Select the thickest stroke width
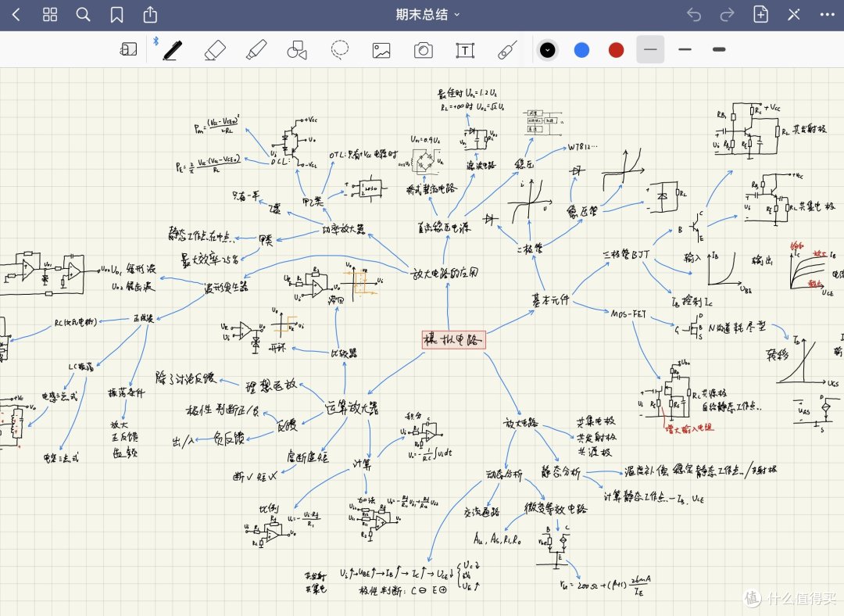844x616 pixels. click(719, 49)
